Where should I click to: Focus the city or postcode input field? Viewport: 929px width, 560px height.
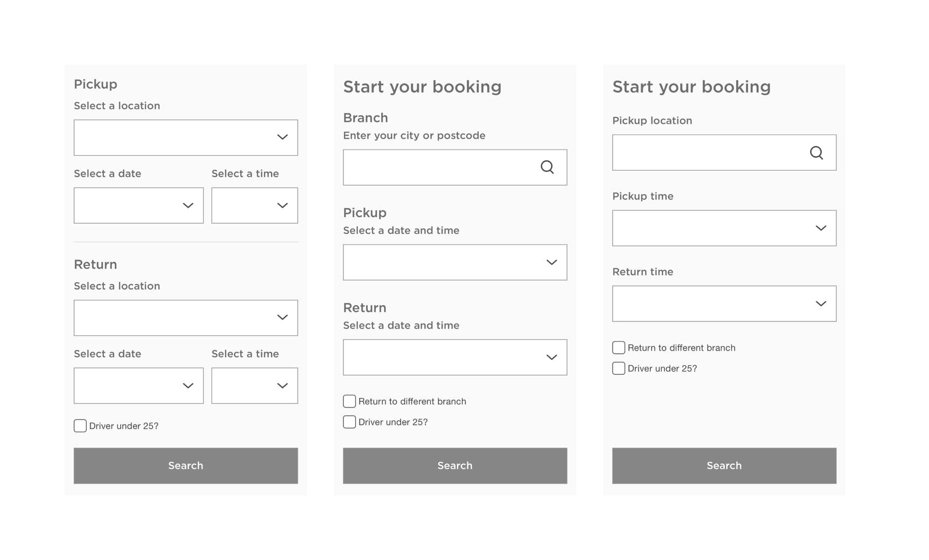tap(455, 167)
